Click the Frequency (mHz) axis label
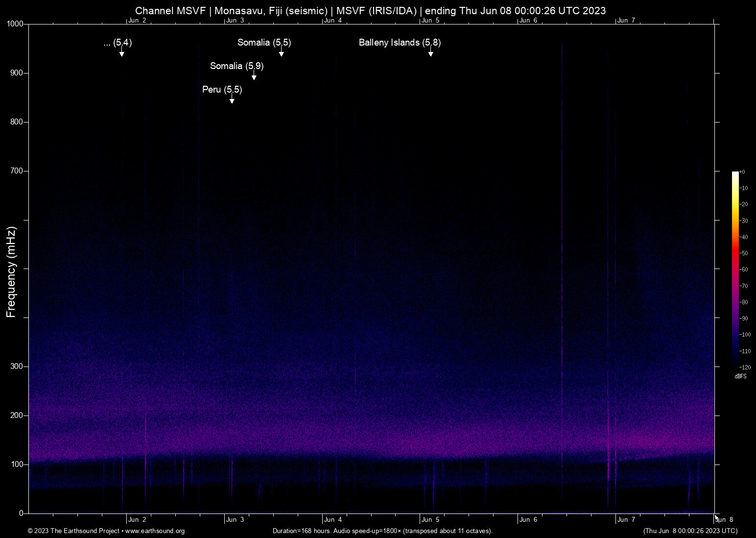The image size is (756, 538). pos(10,270)
